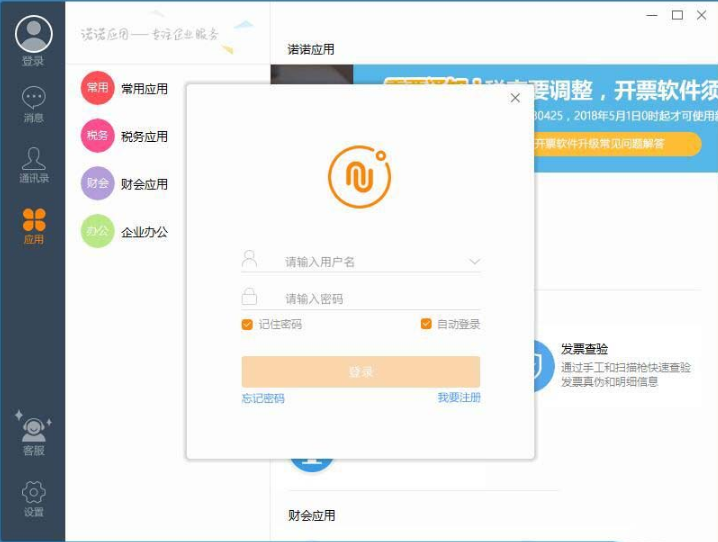Select the 财会应用 category item
Screen dimensions: 718x542
pyautogui.click(x=144, y=184)
